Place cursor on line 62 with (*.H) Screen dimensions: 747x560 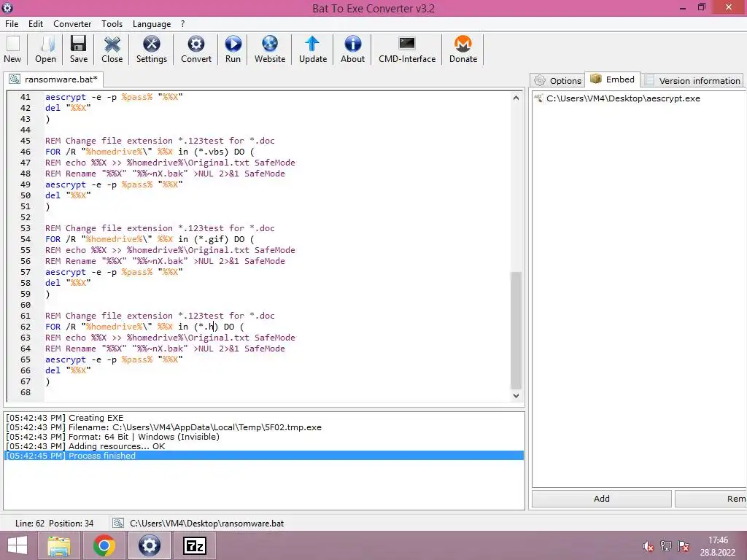[144, 327]
